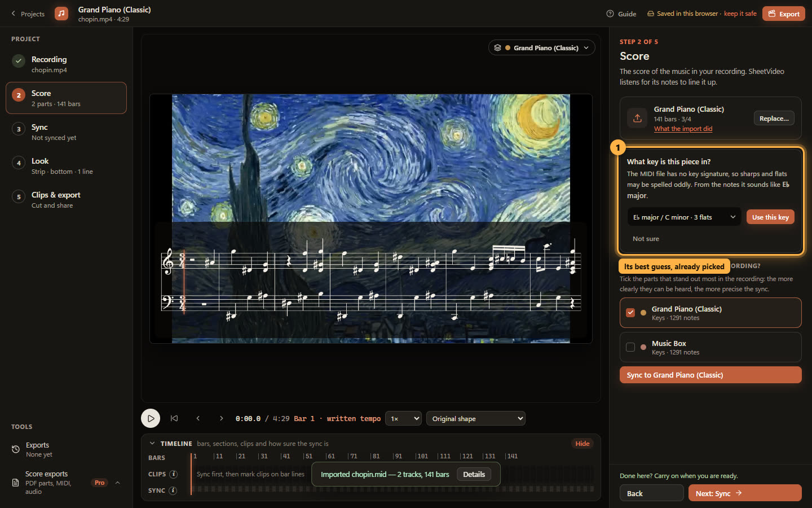Click the Pro badge
812x508 pixels.
point(100,483)
